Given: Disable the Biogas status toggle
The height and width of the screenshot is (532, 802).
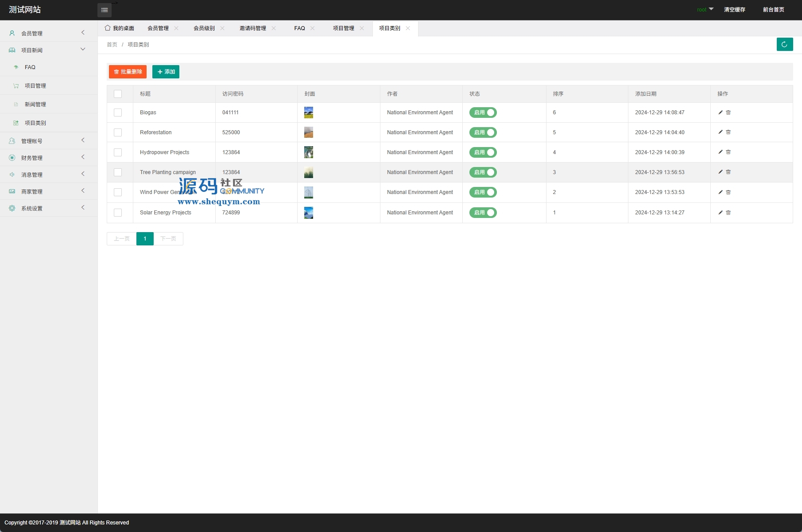Looking at the screenshot, I should coord(483,113).
